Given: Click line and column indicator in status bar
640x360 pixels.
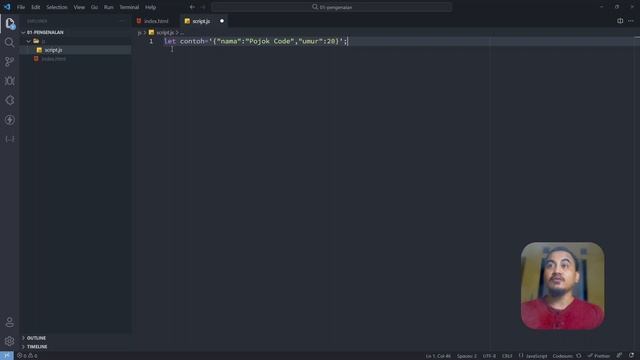Looking at the screenshot, I should (438, 356).
